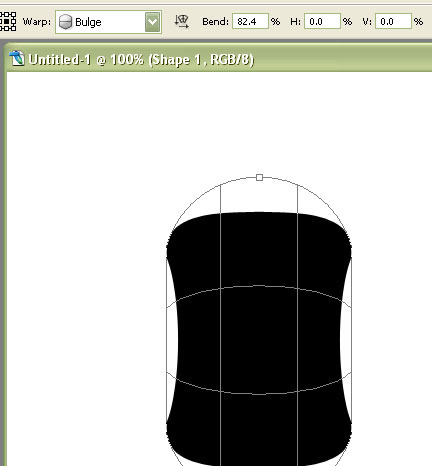Image resolution: width=432 pixels, height=466 pixels.
Task: Focus the V distortion value field
Action: (393, 22)
